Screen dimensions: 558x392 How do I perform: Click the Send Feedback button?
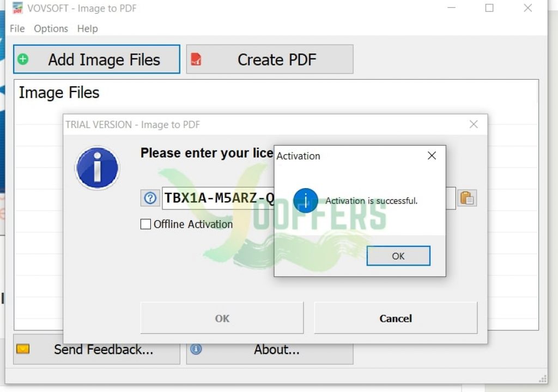[97, 349]
